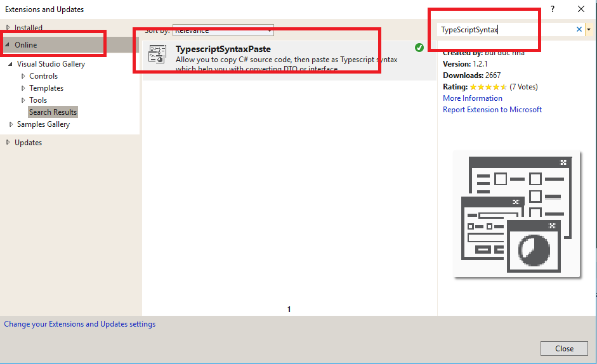The height and width of the screenshot is (364, 597).
Task: Click the TypescriptSyntaxPaste extension icon
Action: click(157, 54)
